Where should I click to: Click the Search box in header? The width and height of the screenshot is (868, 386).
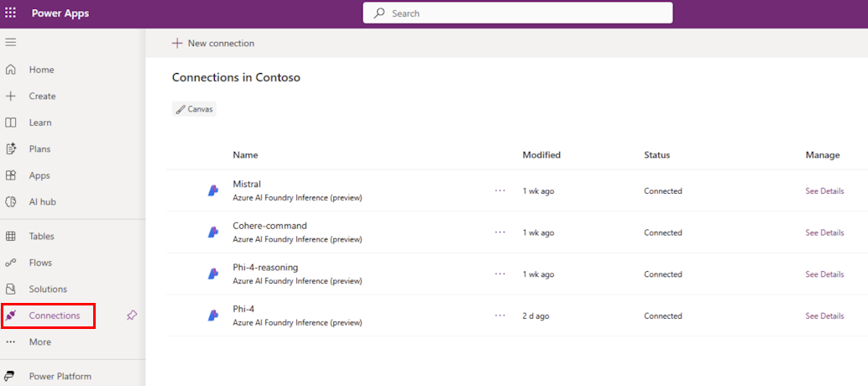click(518, 13)
